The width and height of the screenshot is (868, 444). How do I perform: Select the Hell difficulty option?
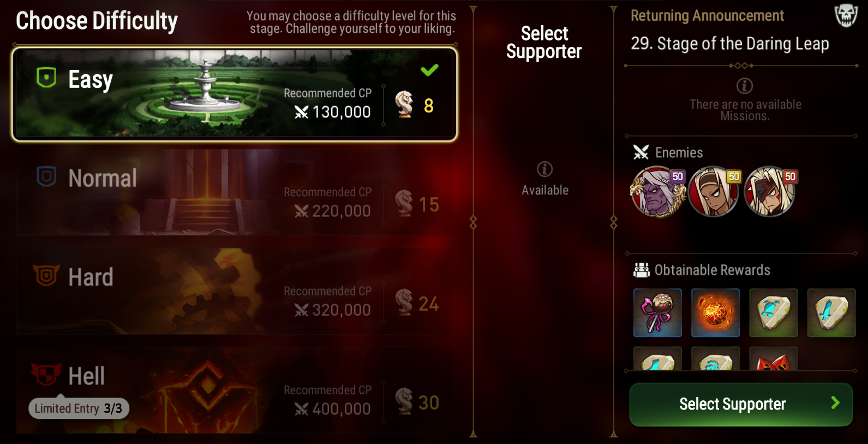pos(234,390)
